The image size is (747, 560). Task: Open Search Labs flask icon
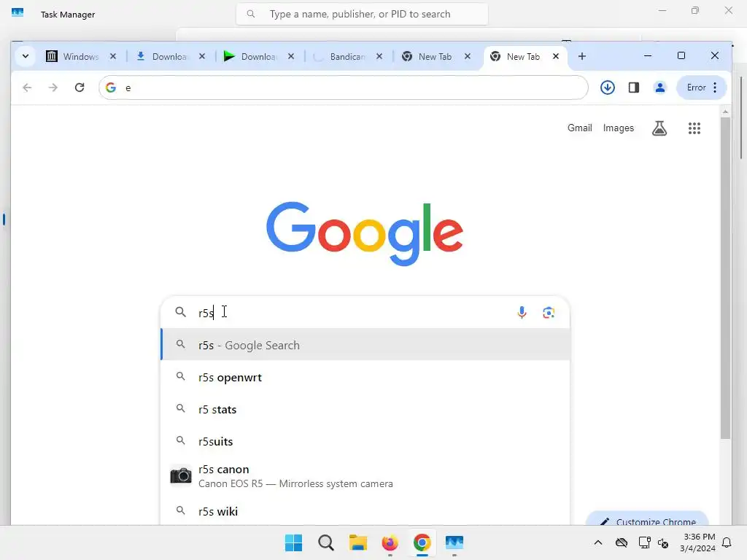[659, 128]
